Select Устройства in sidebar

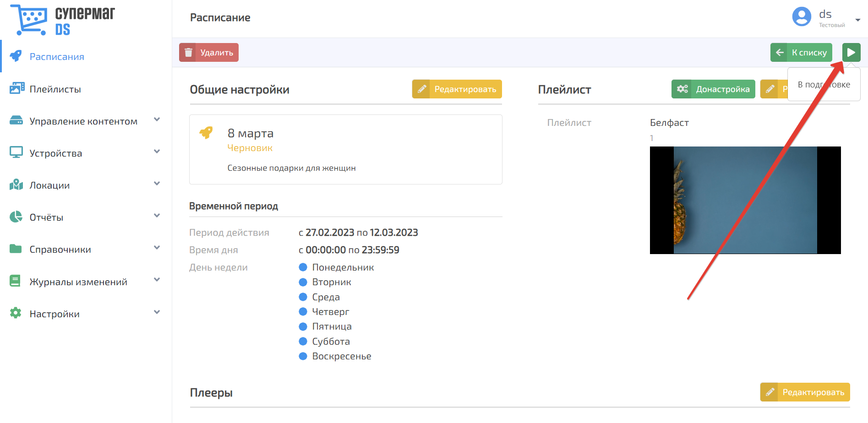pyautogui.click(x=56, y=153)
